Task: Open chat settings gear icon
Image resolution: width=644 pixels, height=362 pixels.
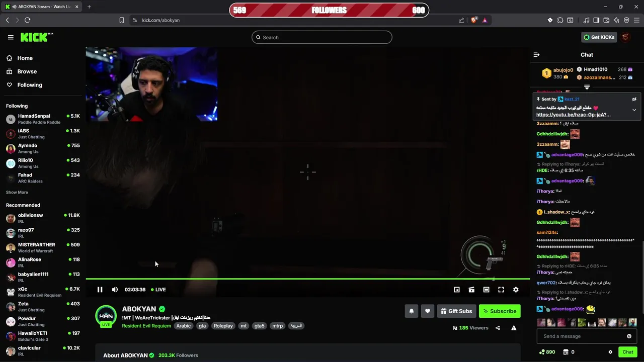Action: click(610, 352)
